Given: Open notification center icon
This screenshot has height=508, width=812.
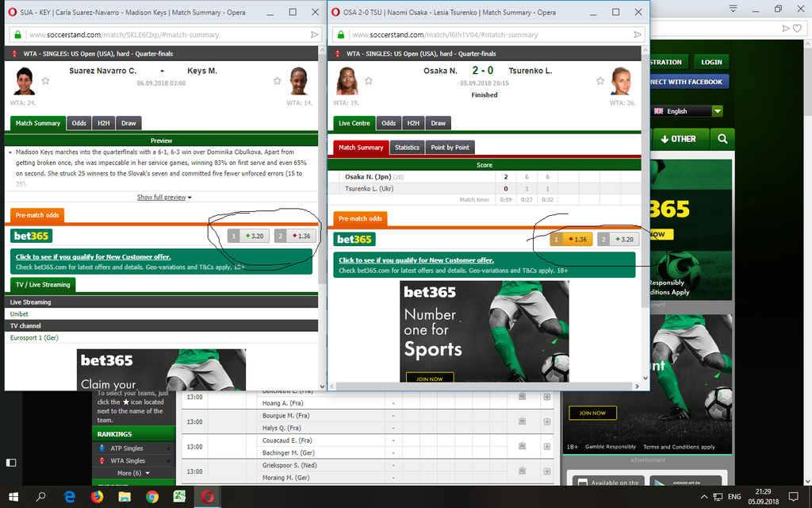Looking at the screenshot, I should point(793,497).
